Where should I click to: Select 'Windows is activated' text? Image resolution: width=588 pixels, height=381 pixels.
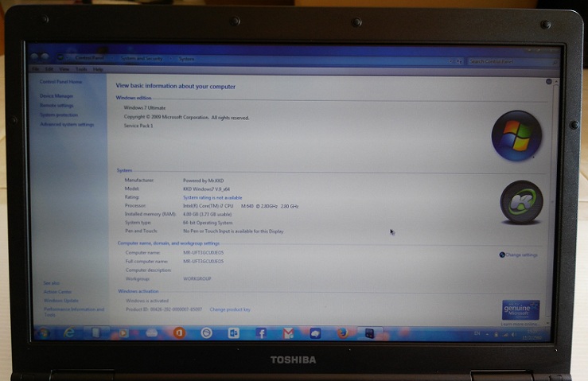[x=147, y=301]
